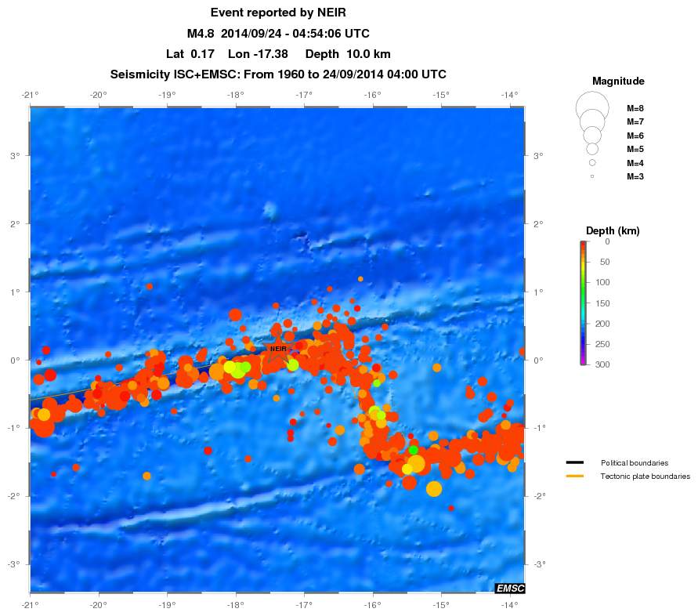Click the large orange earthquake circle near -15°, -1.9°

(434, 488)
